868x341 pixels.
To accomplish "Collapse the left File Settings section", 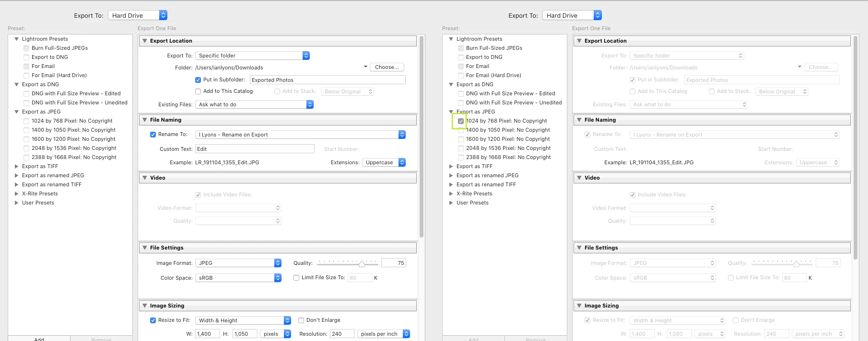I will tap(145, 248).
